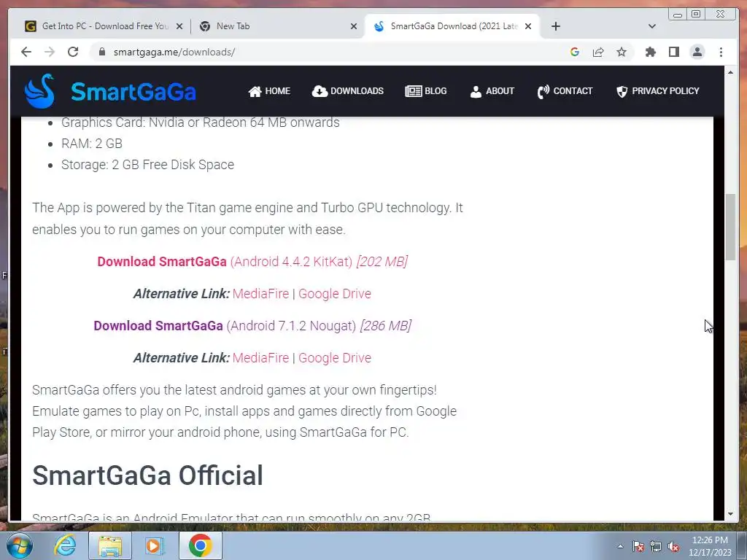747x560 pixels.
Task: Switch to Get Into PC tab
Action: [104, 26]
